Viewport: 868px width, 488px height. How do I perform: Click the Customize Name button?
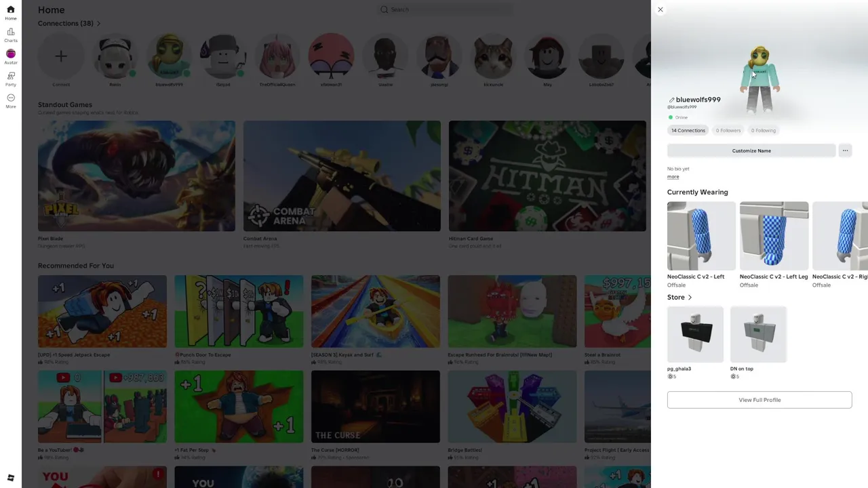[x=751, y=150]
